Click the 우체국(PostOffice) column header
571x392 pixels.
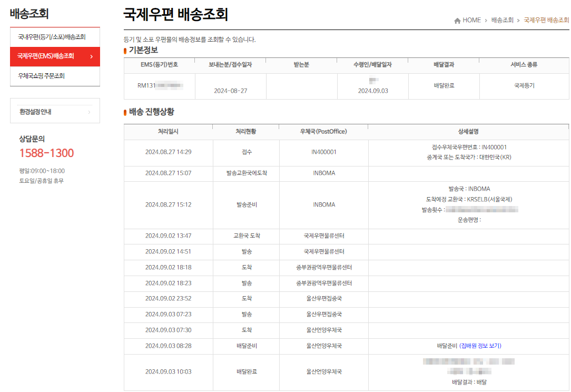pos(323,132)
